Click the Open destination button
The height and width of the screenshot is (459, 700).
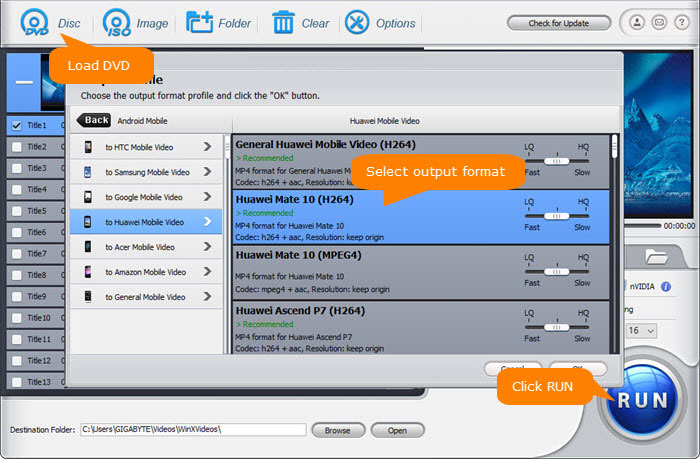[x=397, y=430]
